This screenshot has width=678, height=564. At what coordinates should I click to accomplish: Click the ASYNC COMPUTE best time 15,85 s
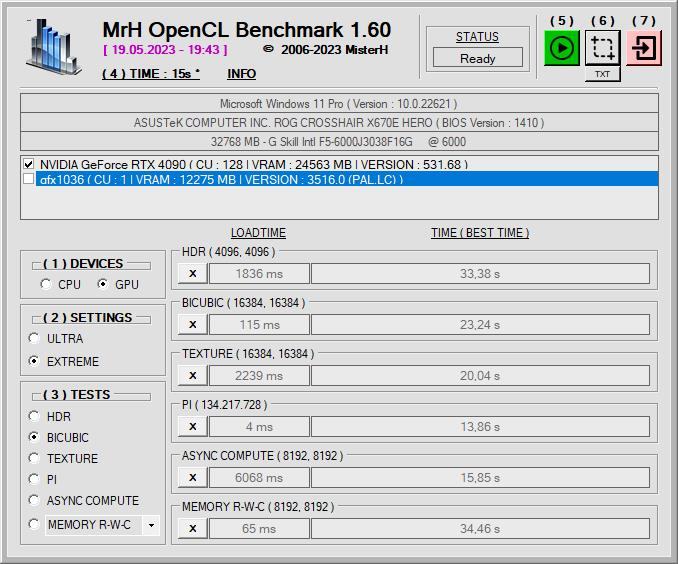click(x=480, y=477)
